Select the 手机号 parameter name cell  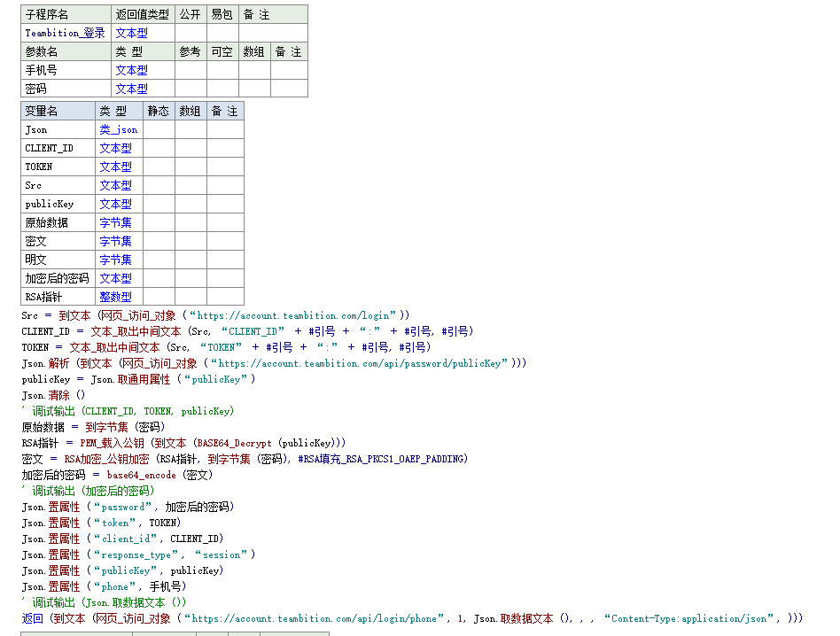point(66,70)
